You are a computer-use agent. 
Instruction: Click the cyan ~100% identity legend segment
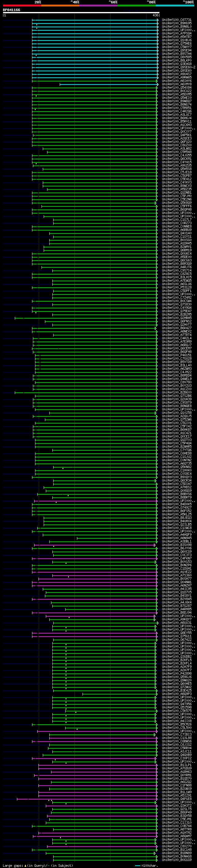tap(175, 6)
